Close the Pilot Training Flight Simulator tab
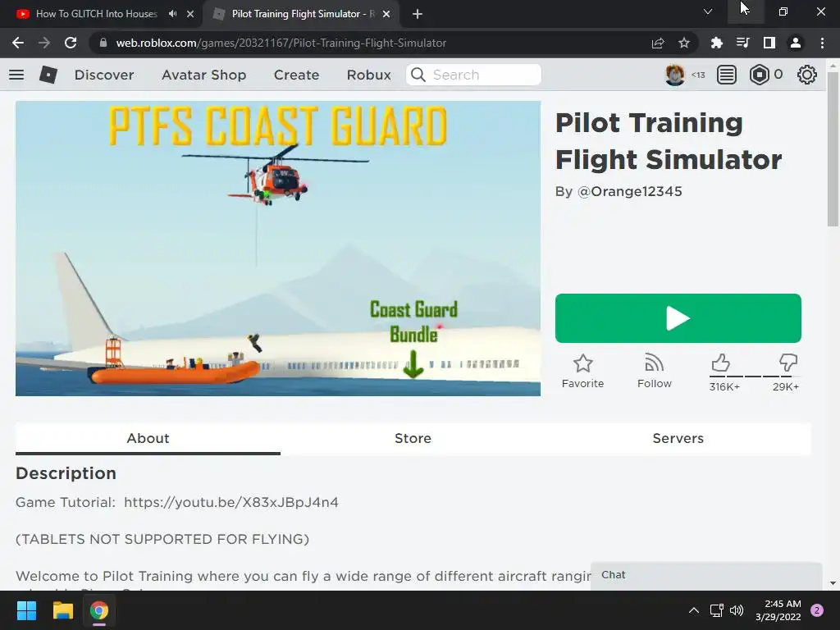 pos(386,14)
